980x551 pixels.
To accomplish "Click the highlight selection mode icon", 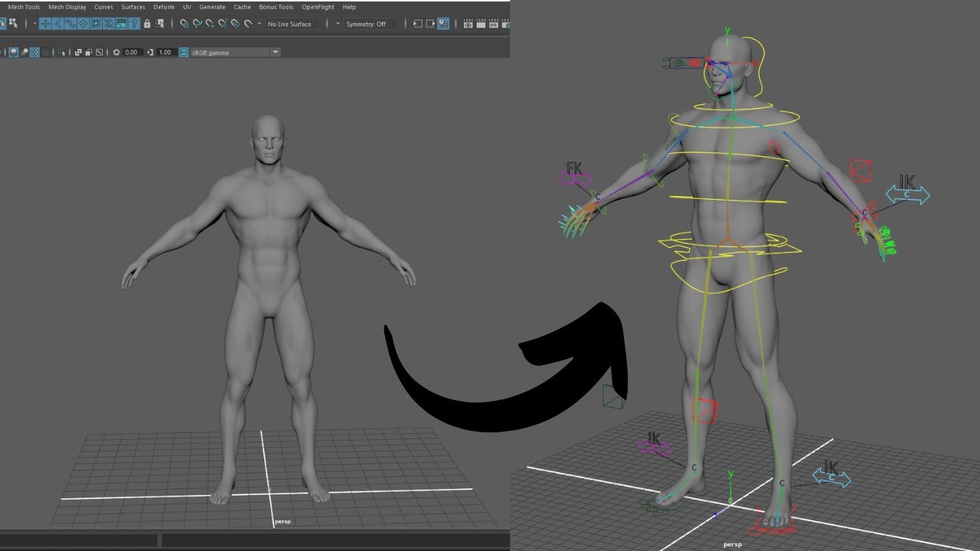I will [x=159, y=24].
